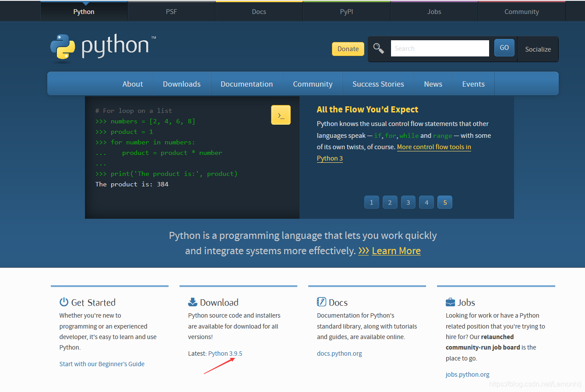Open the Downloads menu
Screen dimensions: 585x392
(182, 84)
